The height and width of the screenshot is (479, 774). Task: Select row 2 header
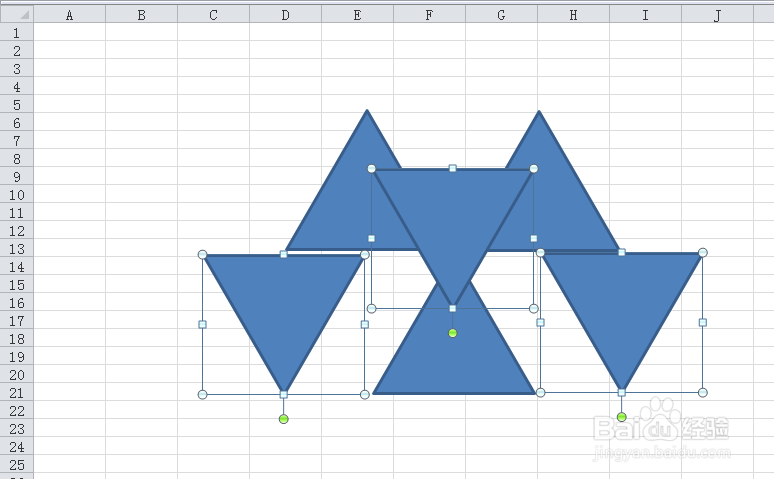[17, 50]
